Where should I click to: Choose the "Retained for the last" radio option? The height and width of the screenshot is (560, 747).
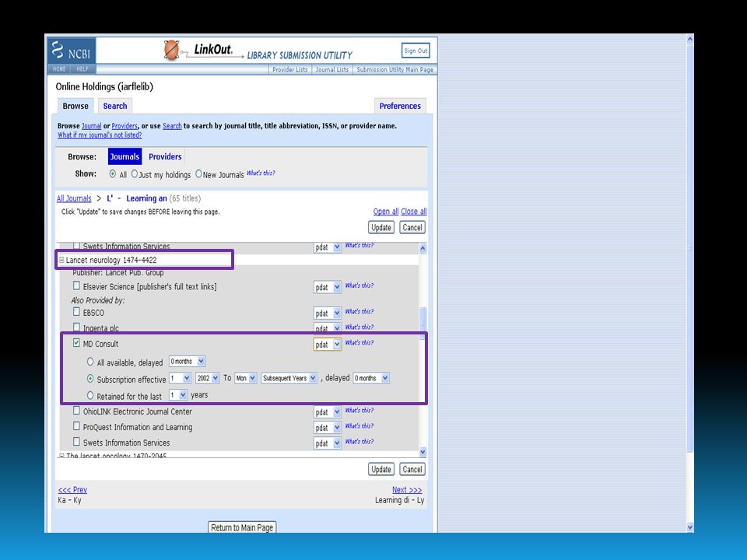tap(90, 395)
